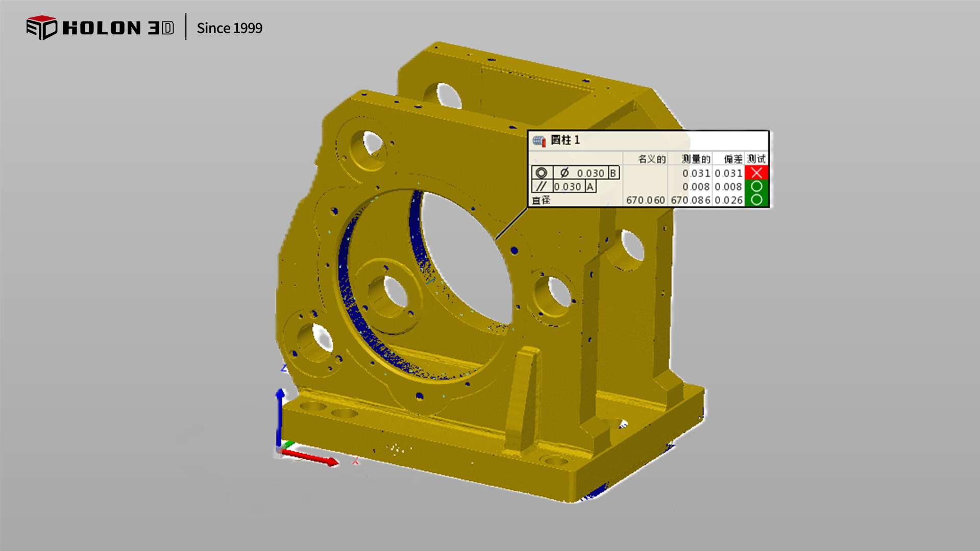The height and width of the screenshot is (551, 980).
Task: Click datum reference B box
Action: pos(613,173)
